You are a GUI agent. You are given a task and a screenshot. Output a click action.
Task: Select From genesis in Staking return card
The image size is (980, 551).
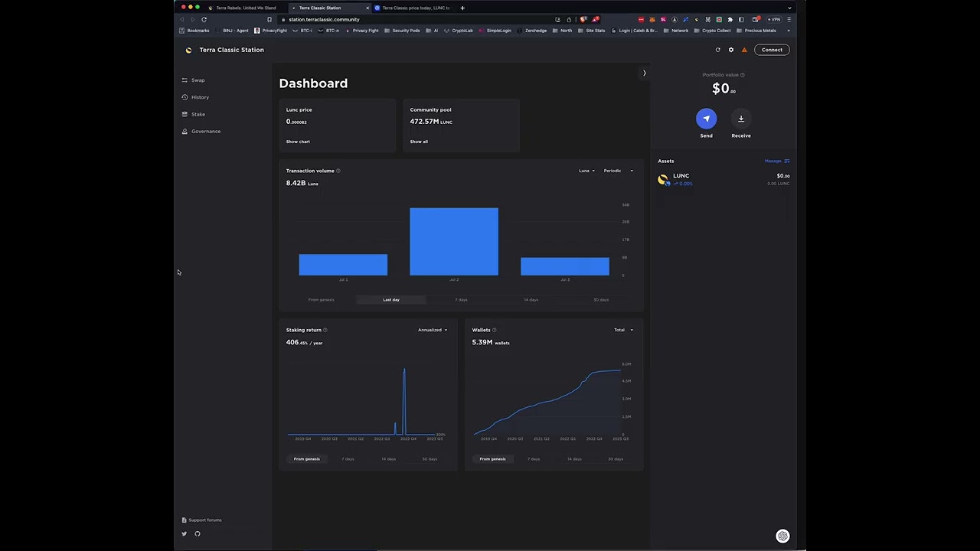click(x=307, y=459)
